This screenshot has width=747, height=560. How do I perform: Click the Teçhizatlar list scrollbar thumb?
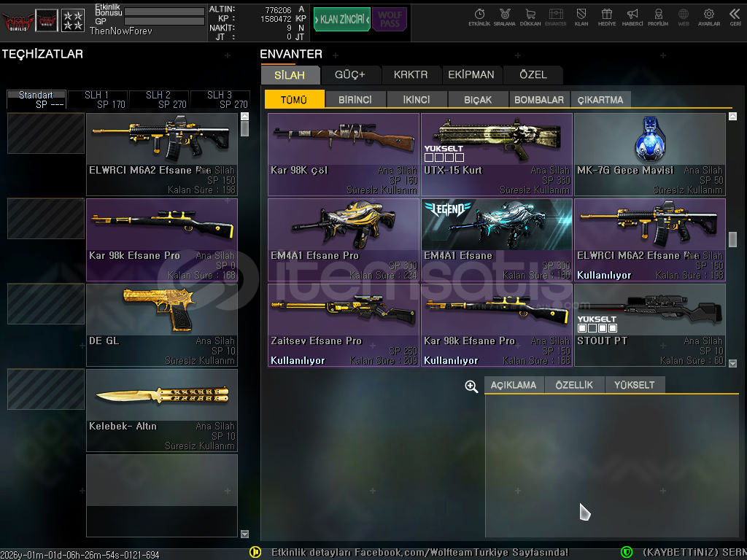click(245, 128)
